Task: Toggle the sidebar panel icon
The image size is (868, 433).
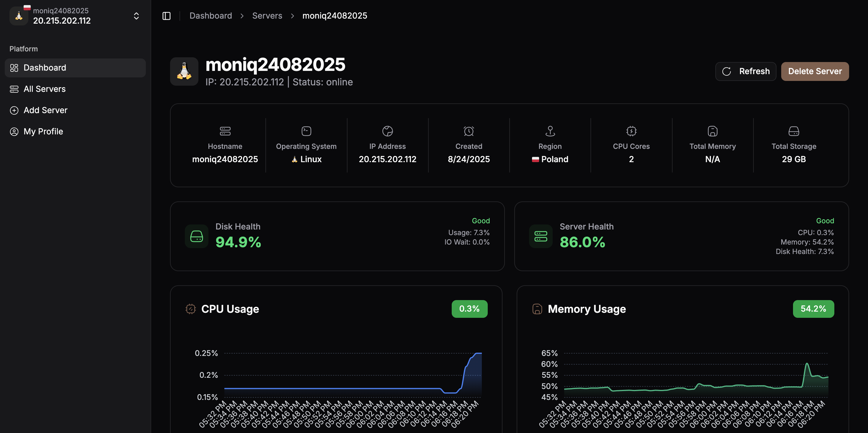Action: [x=167, y=16]
